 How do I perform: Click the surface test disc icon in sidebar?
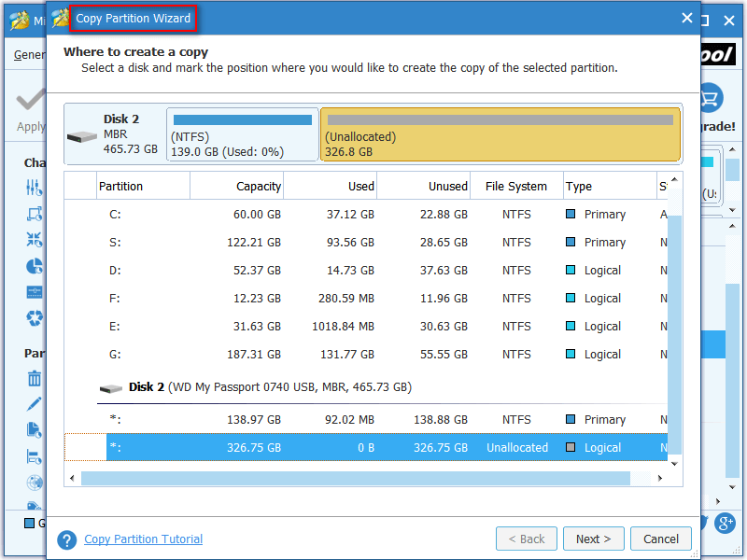35,483
